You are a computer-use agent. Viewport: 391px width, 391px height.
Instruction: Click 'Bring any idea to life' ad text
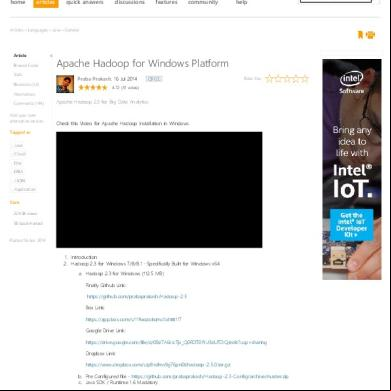pyautogui.click(x=352, y=142)
